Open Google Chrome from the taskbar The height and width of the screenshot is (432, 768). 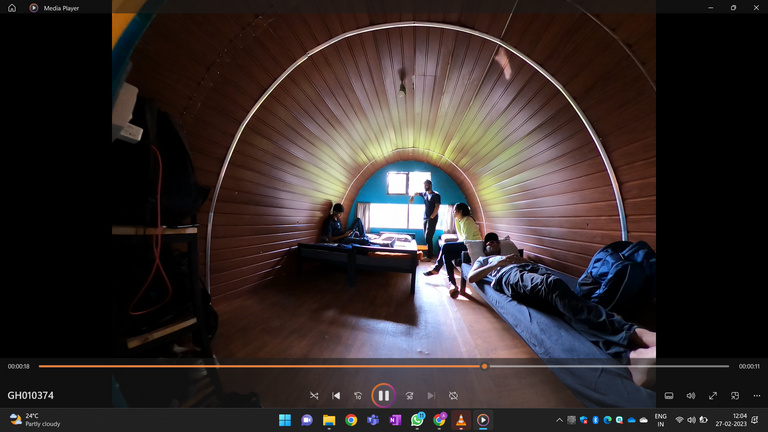[x=351, y=420]
